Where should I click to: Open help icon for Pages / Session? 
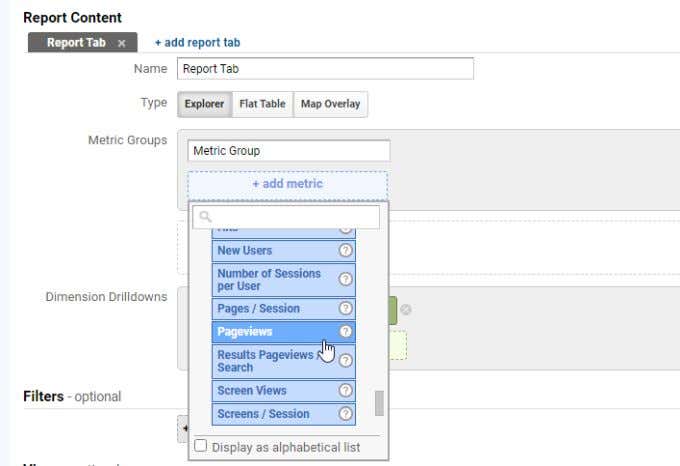(345, 308)
